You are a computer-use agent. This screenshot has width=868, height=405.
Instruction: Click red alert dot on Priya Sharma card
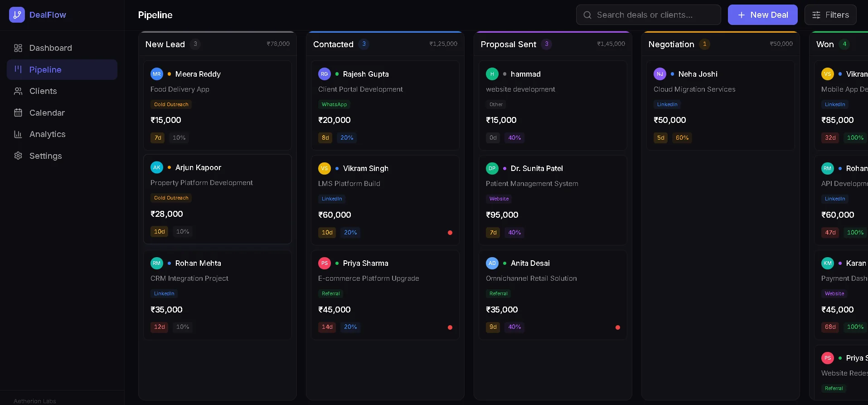pyautogui.click(x=450, y=327)
